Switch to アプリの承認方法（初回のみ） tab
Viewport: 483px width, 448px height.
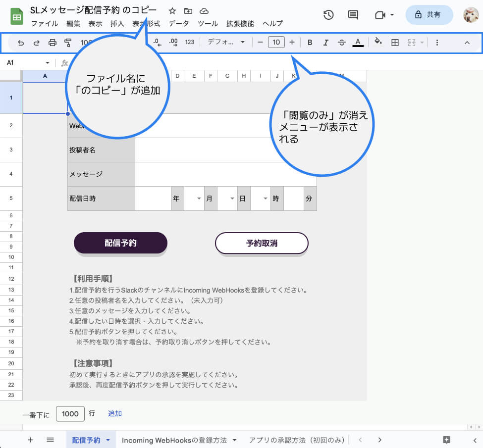(x=297, y=440)
